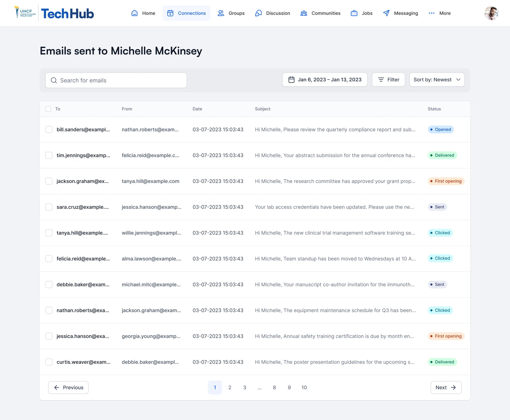Open the Sort by Newest dropdown
Viewport: 510px width, 420px height.
click(x=437, y=80)
